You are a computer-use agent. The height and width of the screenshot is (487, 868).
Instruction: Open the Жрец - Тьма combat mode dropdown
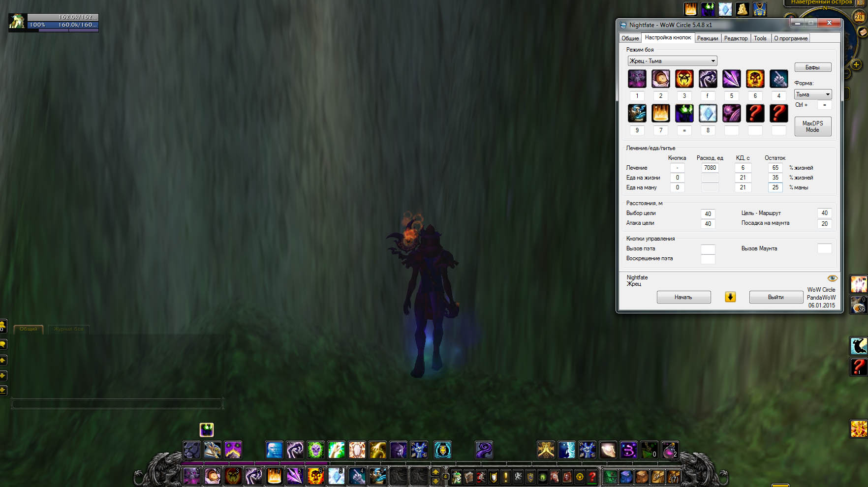[672, 61]
